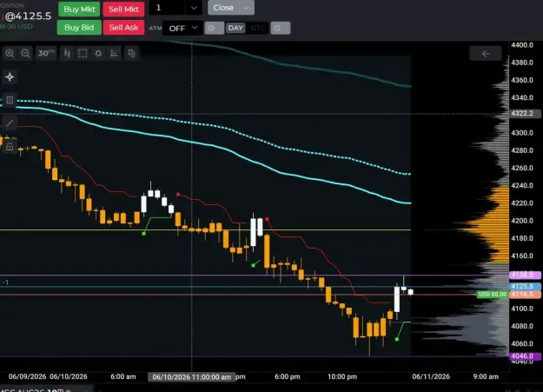Click the 4125.5 blue position price label
The image size is (543, 392).
coord(525,286)
